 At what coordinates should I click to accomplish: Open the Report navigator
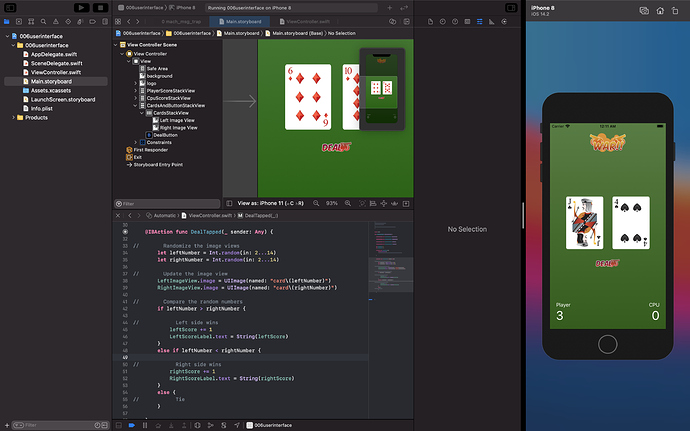[x=105, y=21]
